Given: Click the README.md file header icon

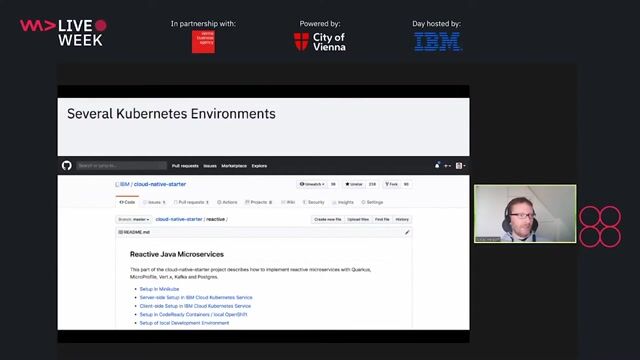Looking at the screenshot, I should pyautogui.click(x=120, y=232).
